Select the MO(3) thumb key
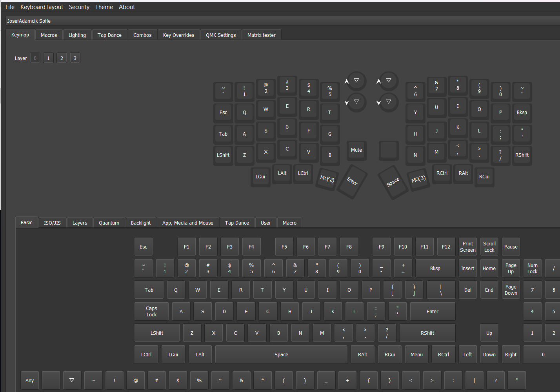 click(x=418, y=179)
